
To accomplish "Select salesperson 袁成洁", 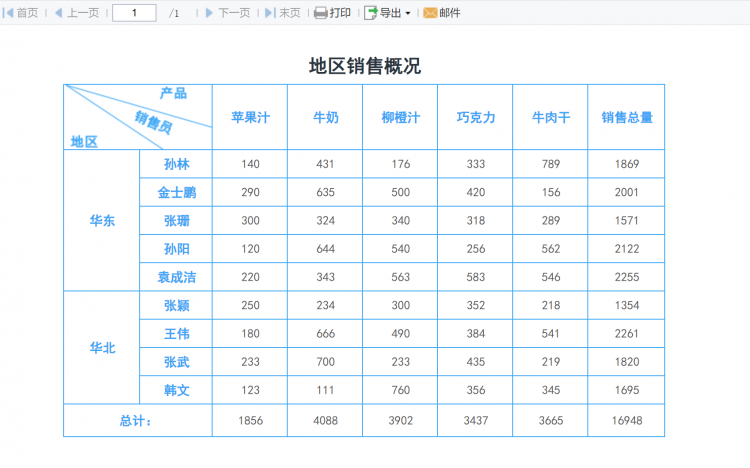I will [x=176, y=277].
